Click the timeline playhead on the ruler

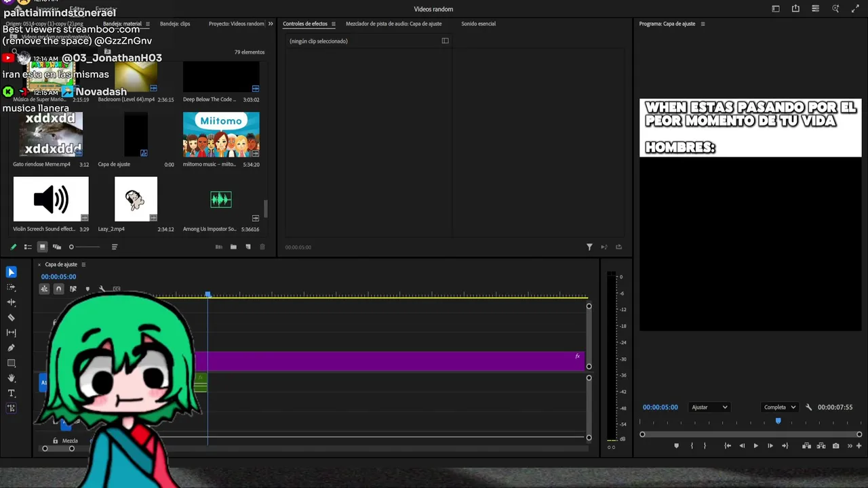pyautogui.click(x=208, y=295)
